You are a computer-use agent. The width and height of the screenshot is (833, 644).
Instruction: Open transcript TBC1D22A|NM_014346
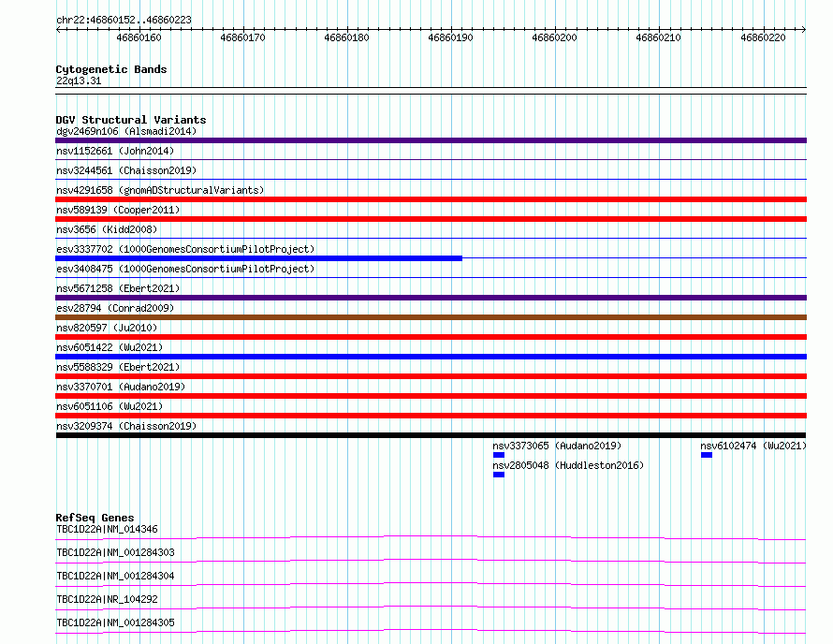coord(107,529)
